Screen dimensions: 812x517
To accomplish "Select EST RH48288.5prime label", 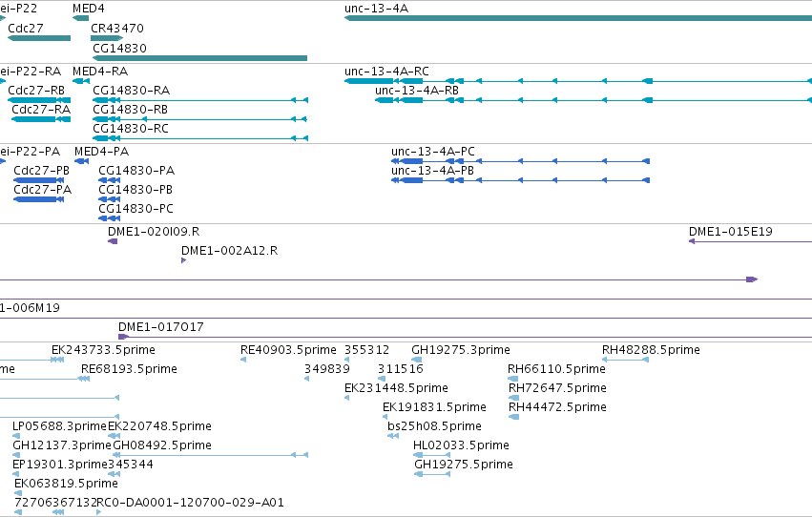I will pos(651,349).
